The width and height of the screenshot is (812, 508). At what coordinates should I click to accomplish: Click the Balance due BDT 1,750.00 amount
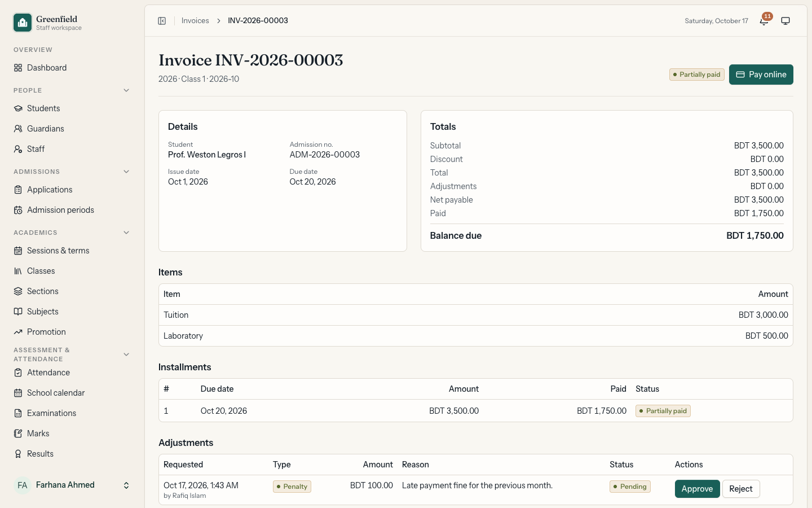pyautogui.click(x=755, y=236)
